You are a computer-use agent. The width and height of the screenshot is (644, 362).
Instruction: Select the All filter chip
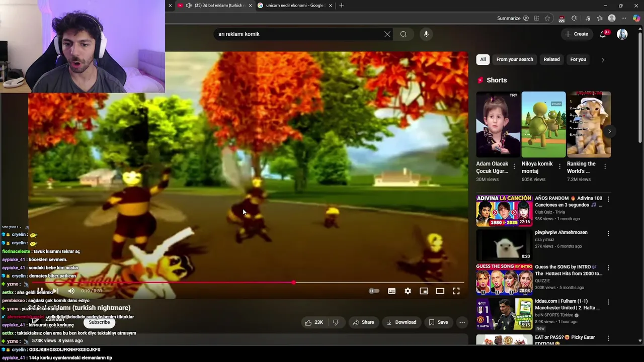click(x=483, y=59)
